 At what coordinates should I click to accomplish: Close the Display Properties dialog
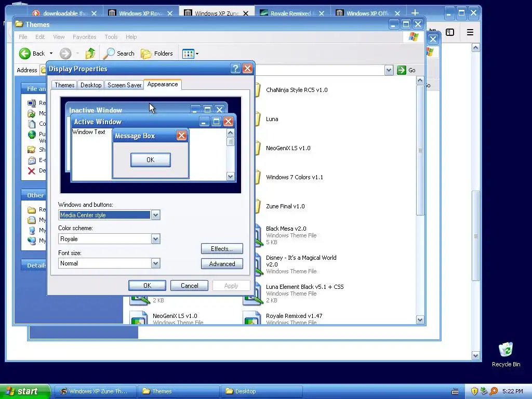[x=248, y=69]
